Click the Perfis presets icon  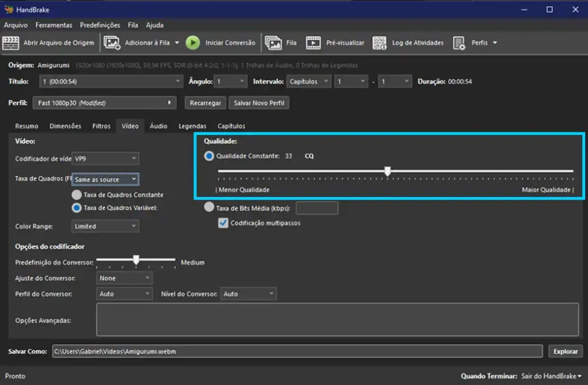(x=459, y=43)
